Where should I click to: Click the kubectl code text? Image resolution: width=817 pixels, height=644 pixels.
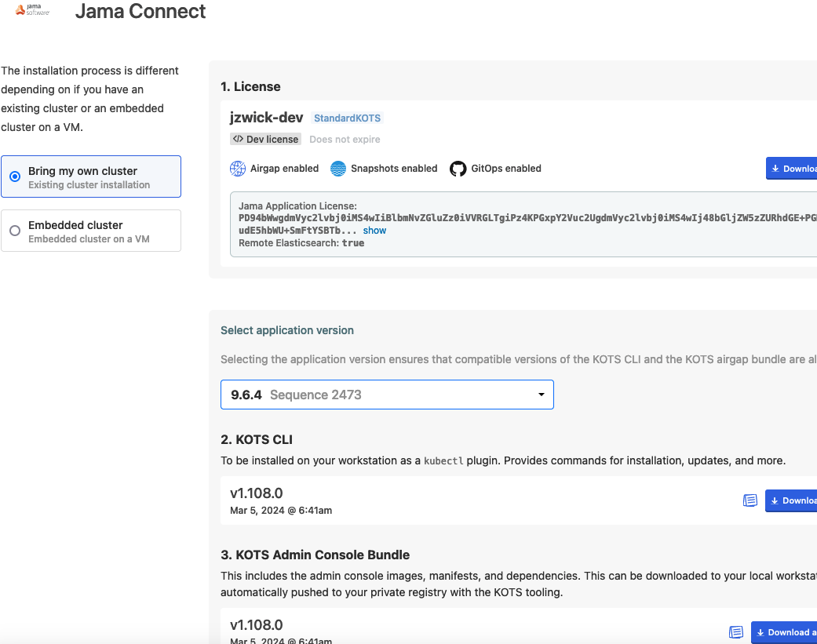click(443, 460)
